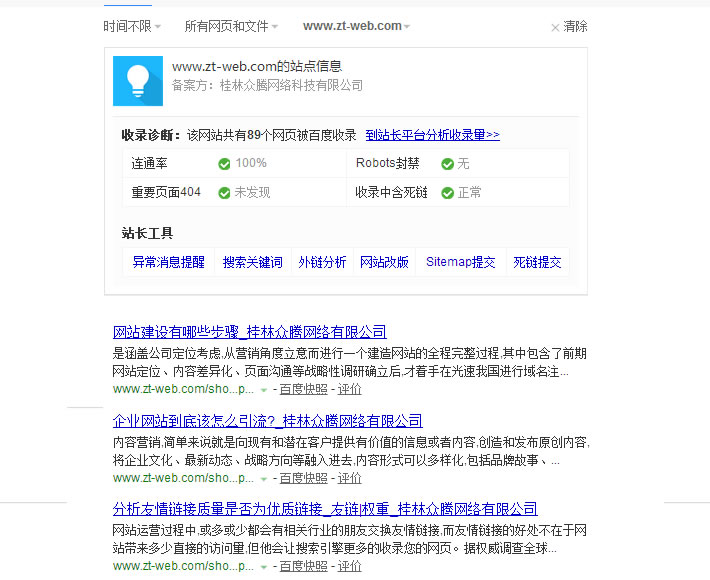This screenshot has height=580, width=710.
Task: Open the 搜索关键词 webmaster tool
Action: pyautogui.click(x=253, y=262)
